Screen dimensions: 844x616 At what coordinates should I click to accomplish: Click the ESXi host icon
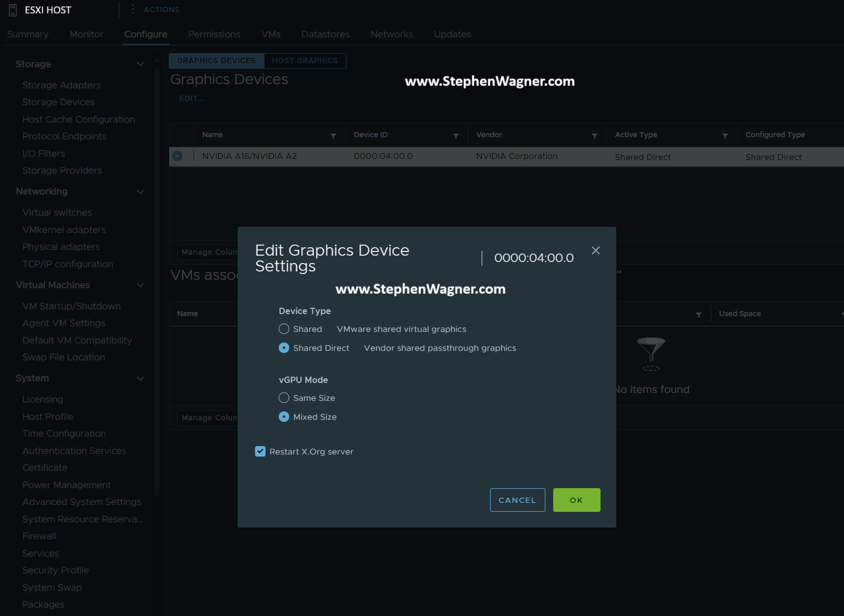click(13, 10)
